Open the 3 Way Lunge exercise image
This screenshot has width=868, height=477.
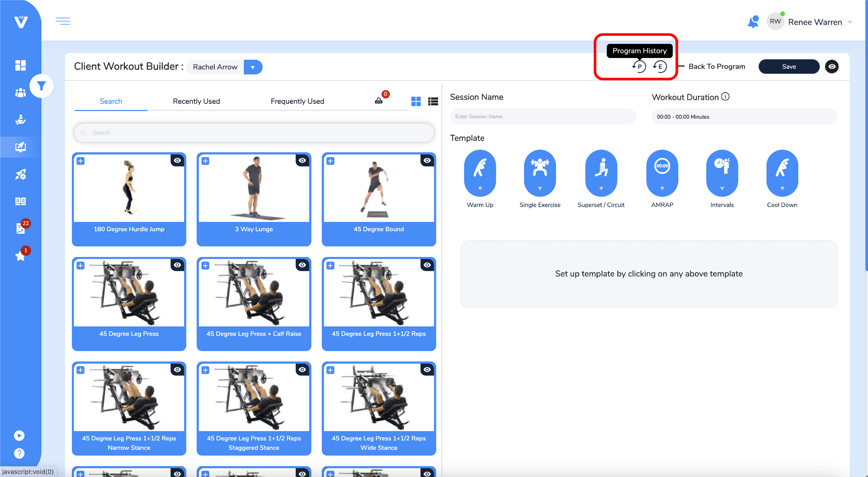click(x=254, y=188)
